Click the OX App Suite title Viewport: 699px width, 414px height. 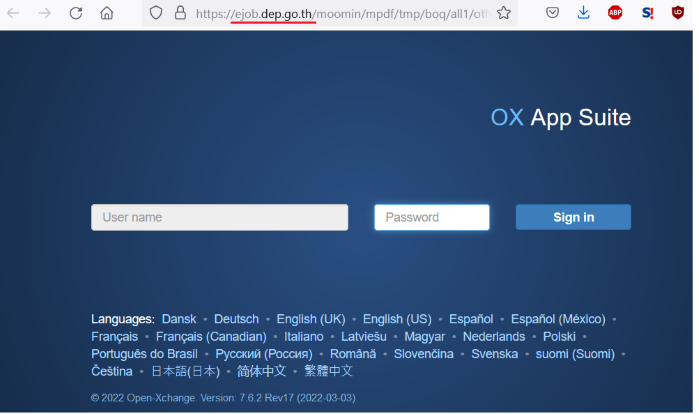[x=561, y=118]
